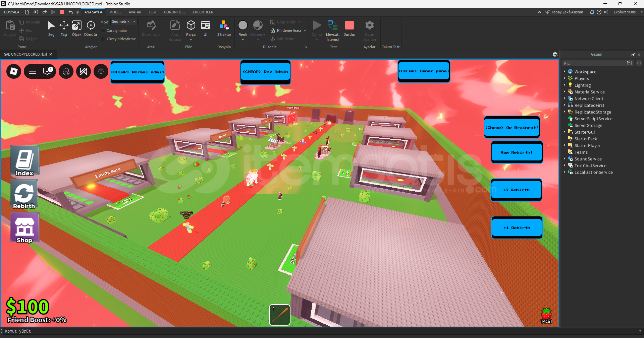Expand the ReplicatedStorage tree node
This screenshot has height=338, width=644.
point(565,112)
